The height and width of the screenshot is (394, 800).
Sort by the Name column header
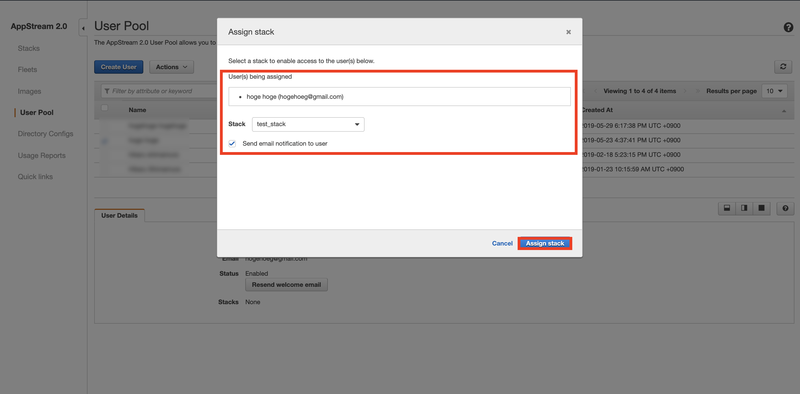(137, 110)
